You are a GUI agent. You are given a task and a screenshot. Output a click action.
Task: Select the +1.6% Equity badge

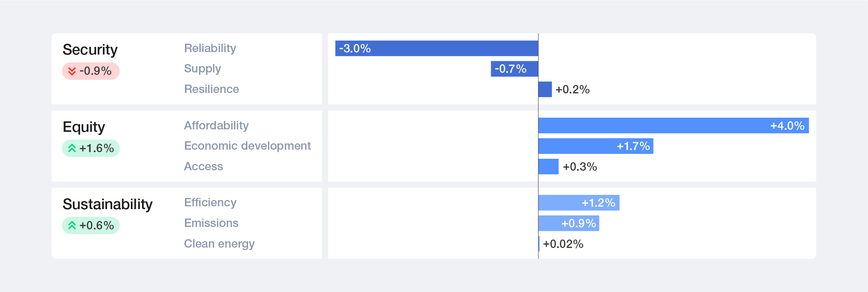click(91, 148)
